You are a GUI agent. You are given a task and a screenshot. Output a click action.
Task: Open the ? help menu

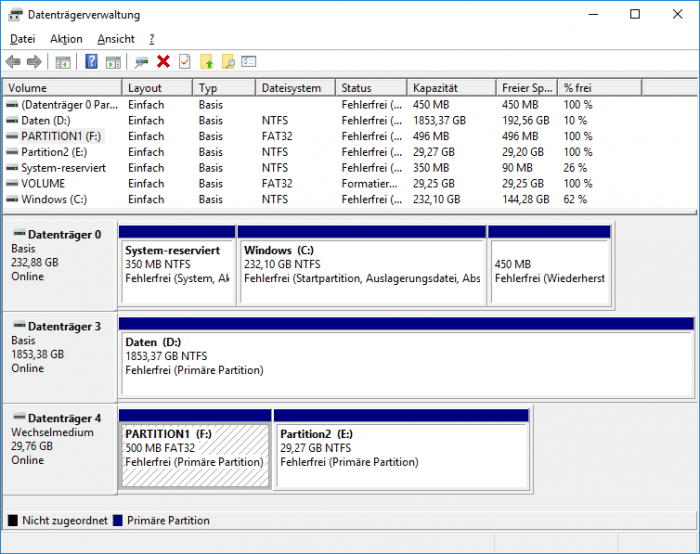point(152,39)
